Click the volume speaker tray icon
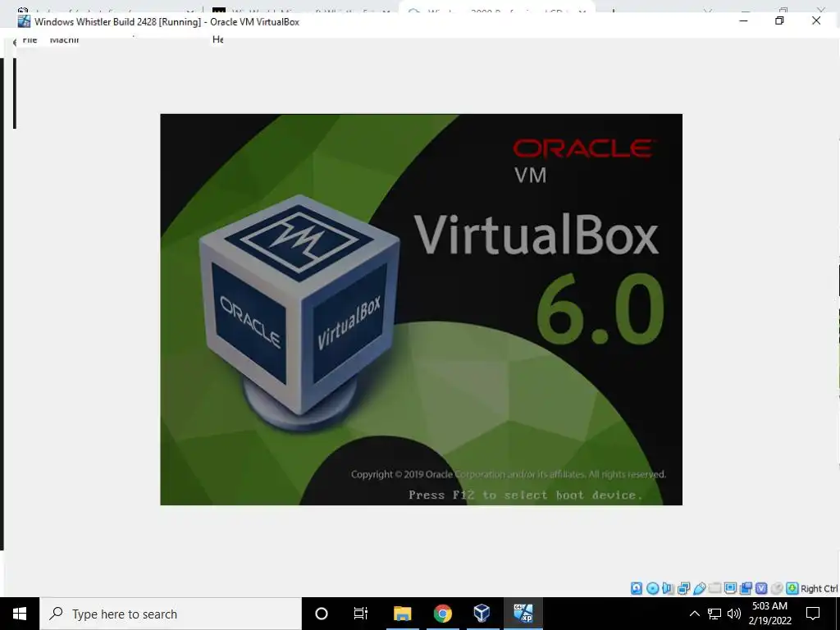840x630 pixels. coord(734,614)
